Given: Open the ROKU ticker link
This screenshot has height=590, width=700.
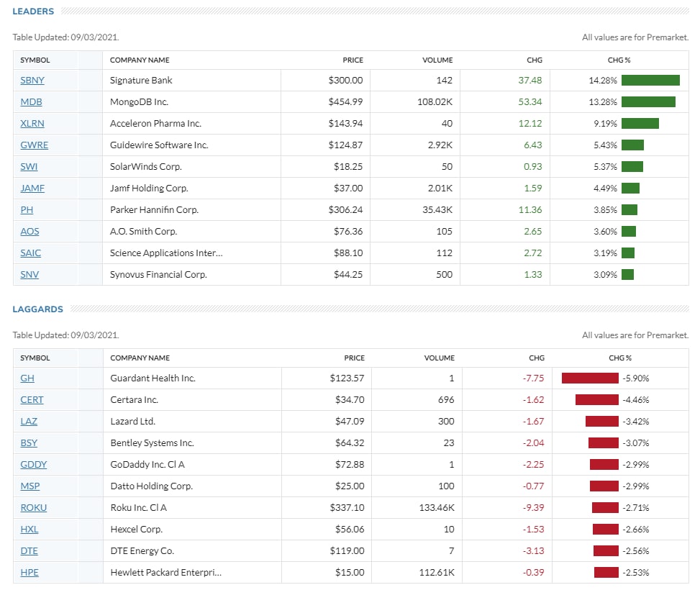Looking at the screenshot, I should [x=34, y=508].
